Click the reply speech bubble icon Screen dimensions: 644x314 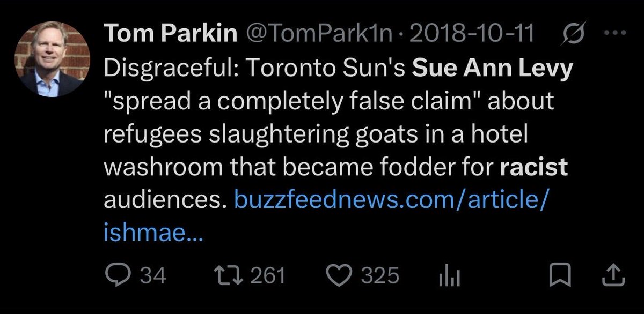[115, 276]
